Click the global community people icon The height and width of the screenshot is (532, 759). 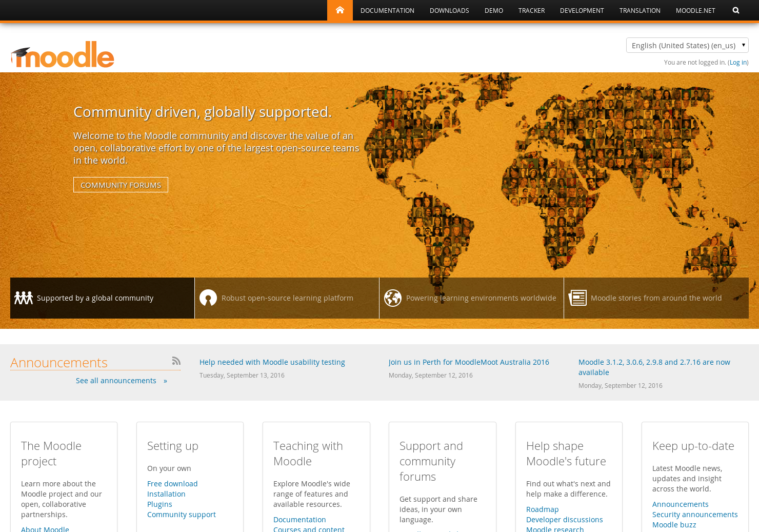23,298
